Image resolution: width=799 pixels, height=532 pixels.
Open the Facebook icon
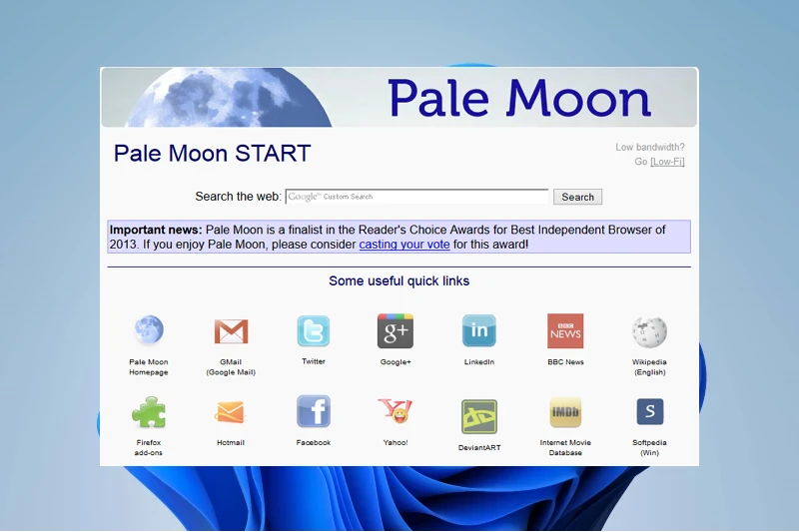click(x=314, y=411)
